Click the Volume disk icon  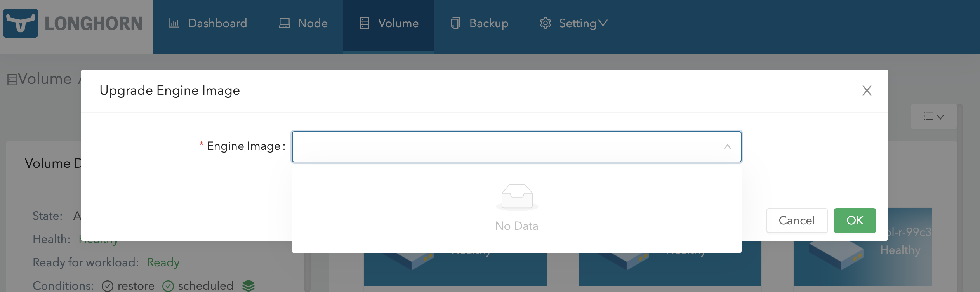tap(363, 23)
